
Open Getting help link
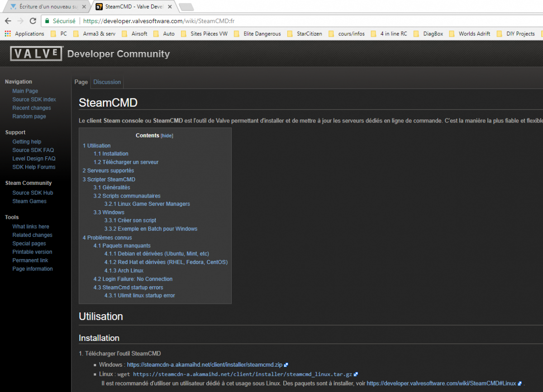tap(27, 142)
